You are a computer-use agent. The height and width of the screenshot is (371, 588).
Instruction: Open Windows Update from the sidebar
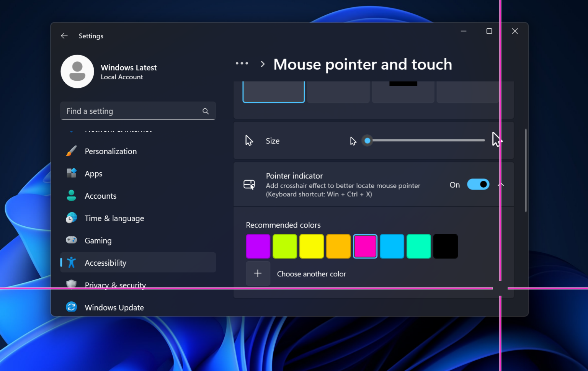[x=114, y=307]
